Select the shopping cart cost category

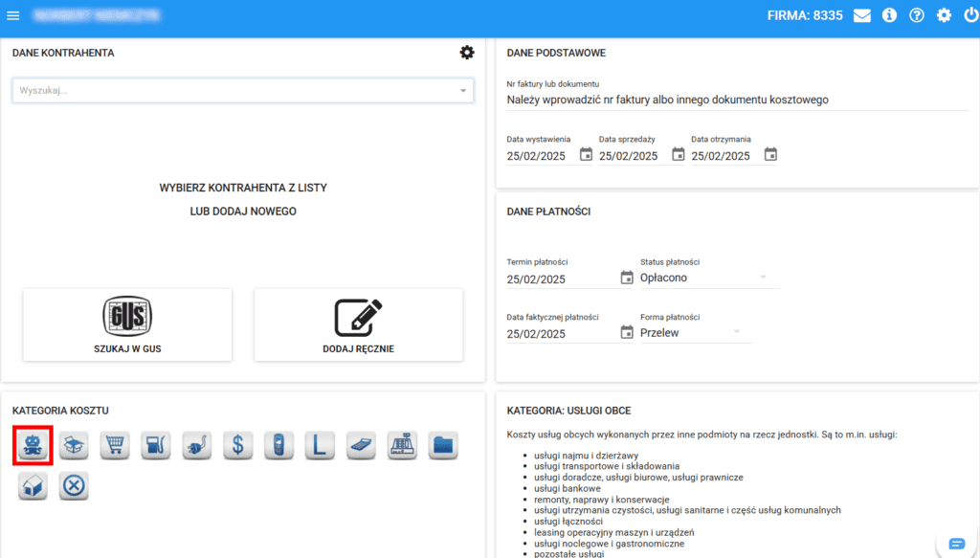[115, 445]
